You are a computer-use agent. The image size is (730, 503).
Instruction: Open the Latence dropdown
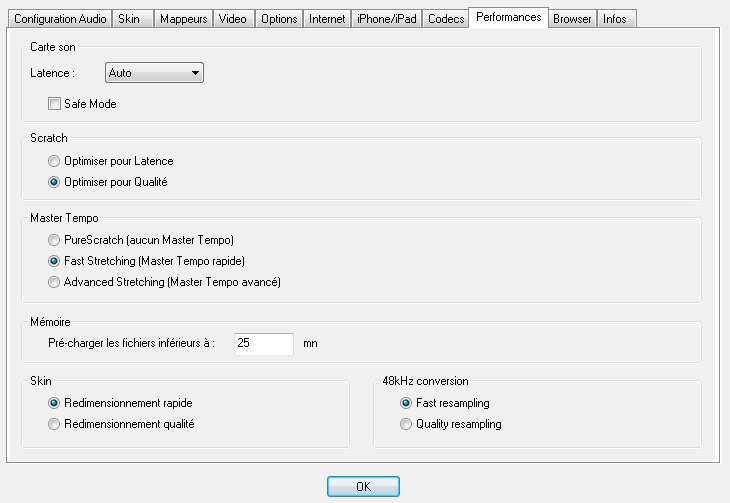(x=154, y=73)
